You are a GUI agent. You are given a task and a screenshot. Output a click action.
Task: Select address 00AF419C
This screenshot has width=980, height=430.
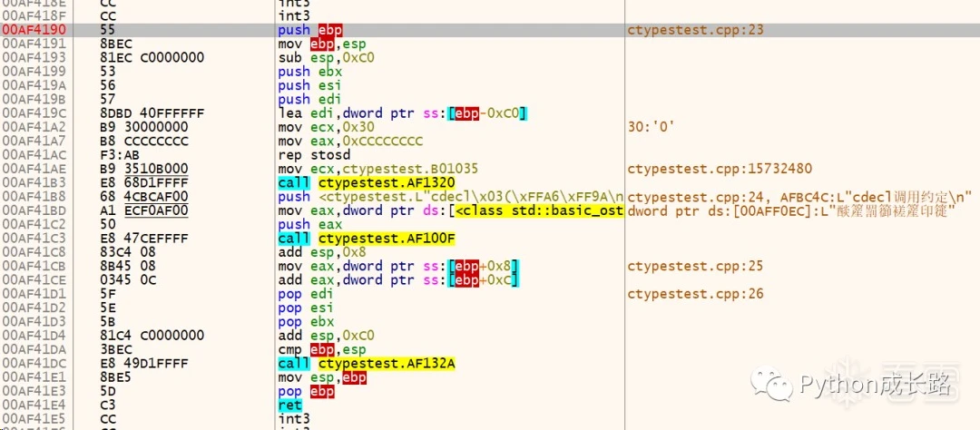34,112
